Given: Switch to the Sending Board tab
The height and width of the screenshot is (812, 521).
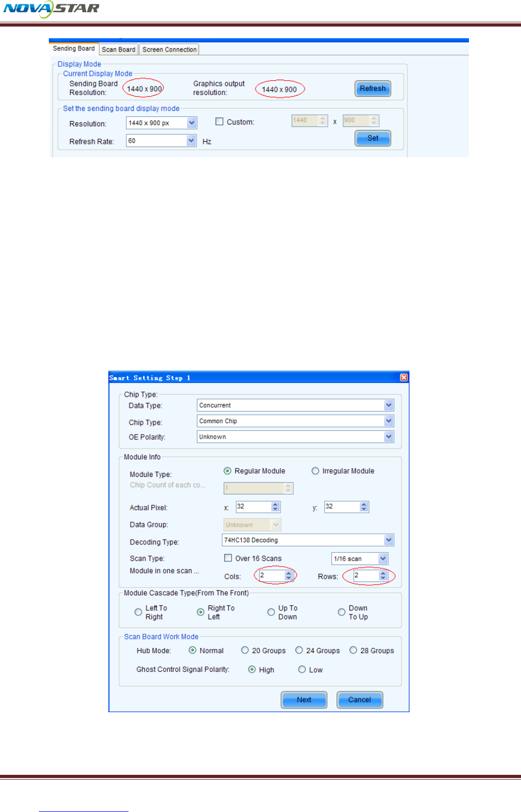Looking at the screenshot, I should (x=74, y=49).
